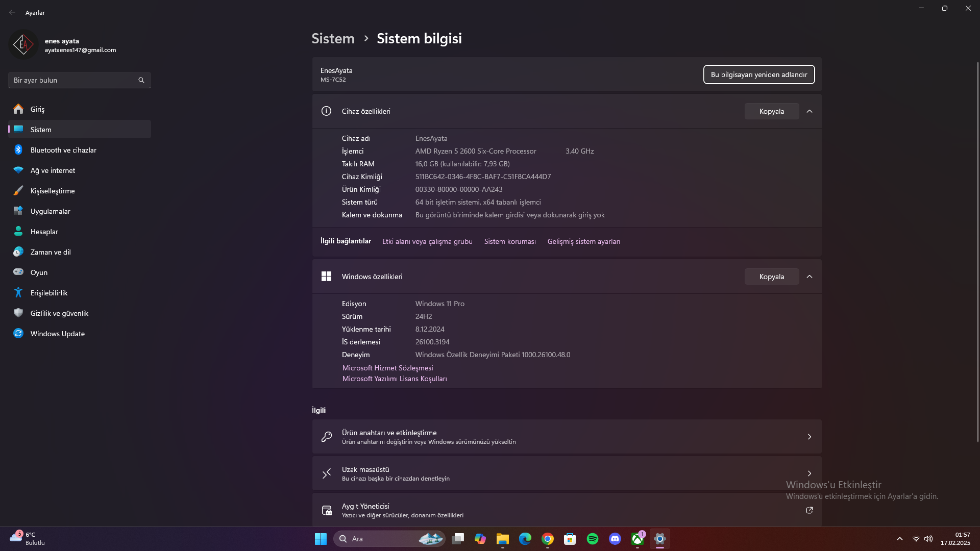Open Gelişmiş sistem ayarları link
980x551 pixels.
583,241
